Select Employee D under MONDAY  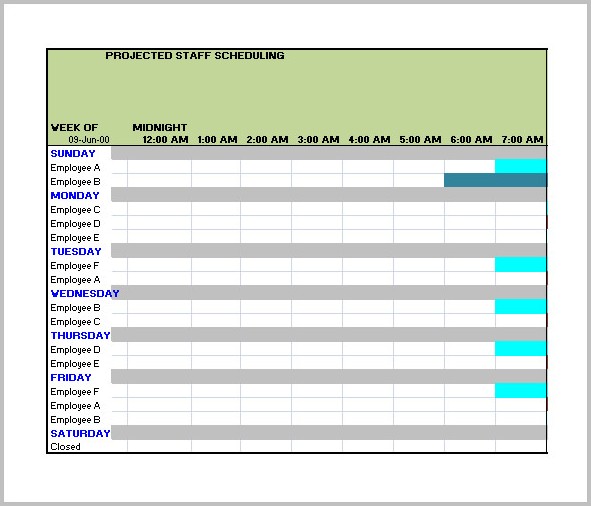coord(75,224)
